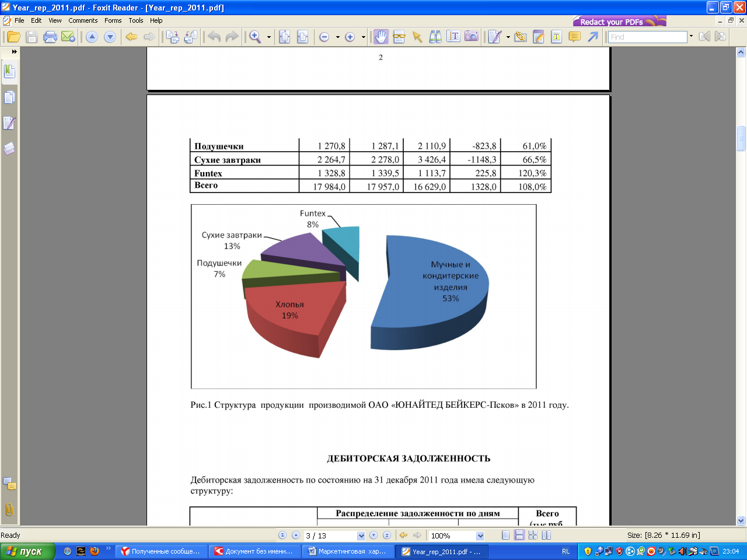Go to next page with toolbar down arrow

tap(110, 37)
